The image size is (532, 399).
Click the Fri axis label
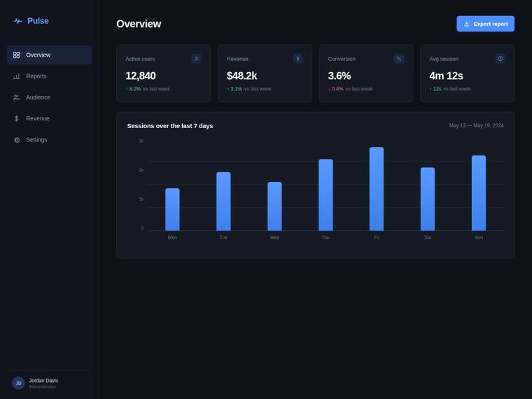click(x=377, y=237)
